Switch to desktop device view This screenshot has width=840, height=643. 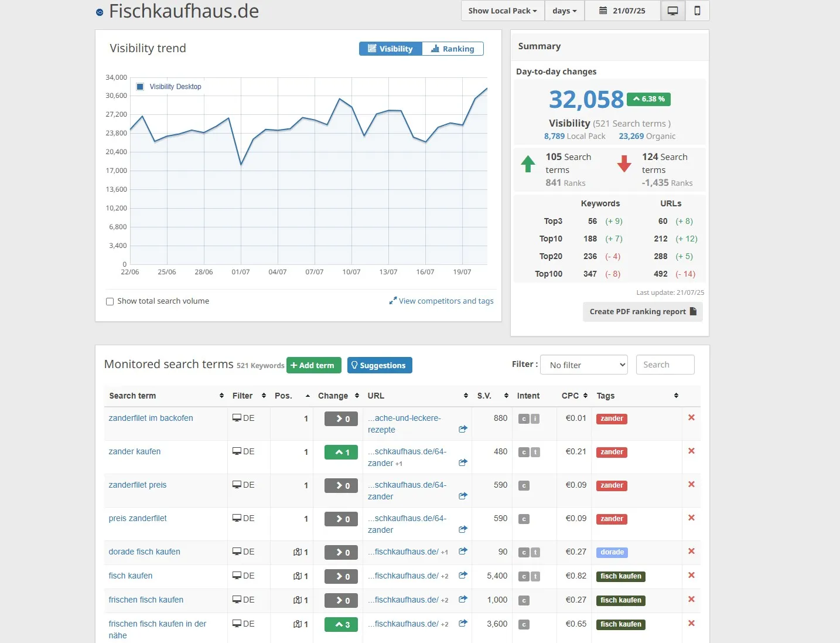click(673, 11)
